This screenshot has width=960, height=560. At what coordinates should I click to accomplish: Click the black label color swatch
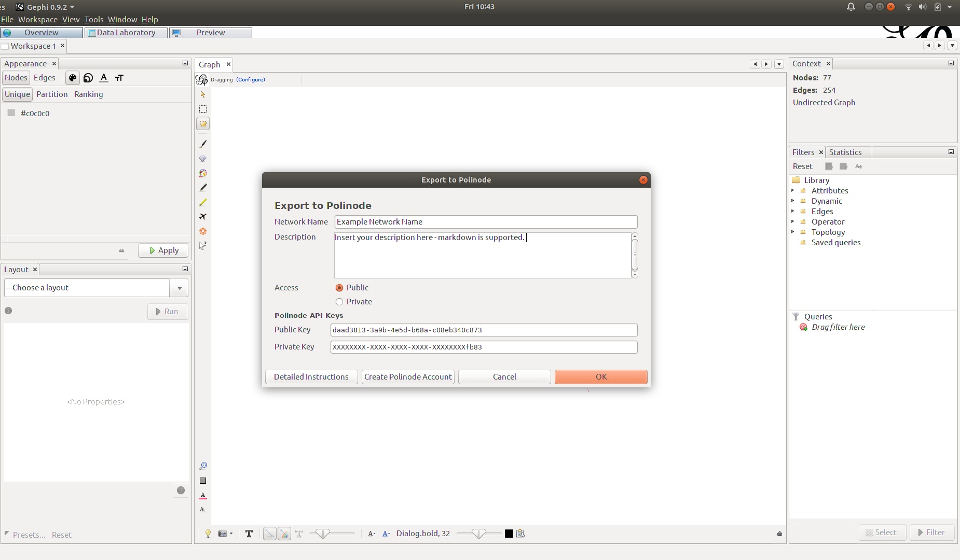pyautogui.click(x=509, y=534)
